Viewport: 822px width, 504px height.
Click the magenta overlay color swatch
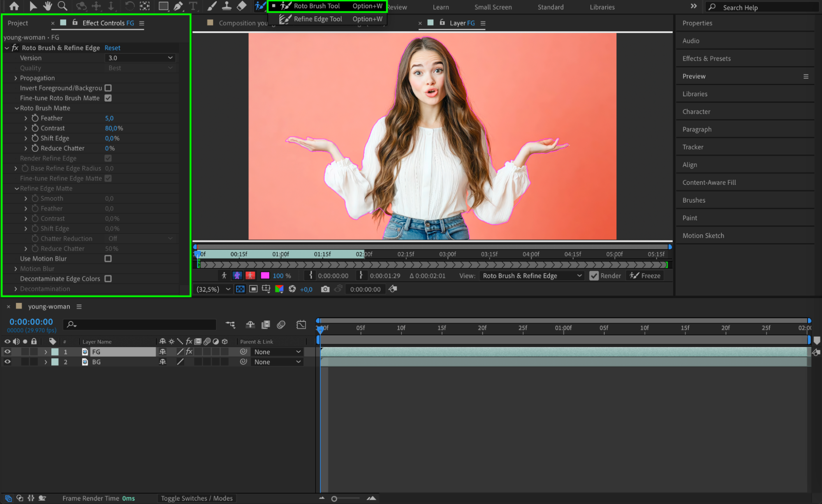pos(265,276)
